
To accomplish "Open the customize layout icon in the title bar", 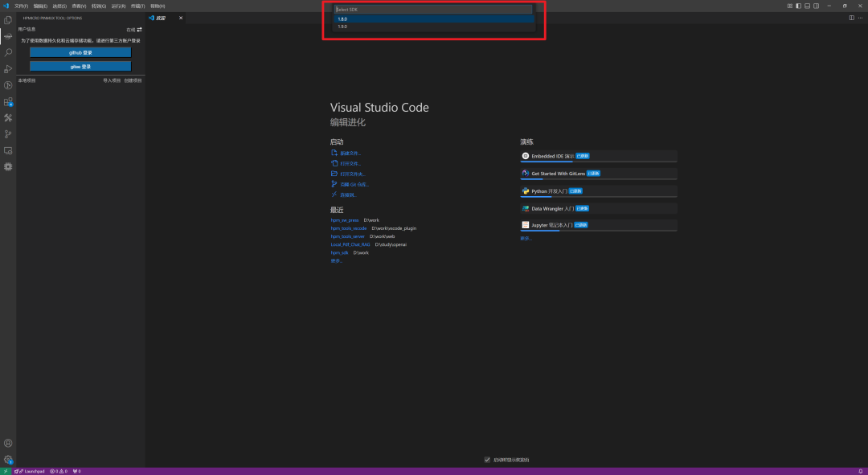I will (790, 6).
